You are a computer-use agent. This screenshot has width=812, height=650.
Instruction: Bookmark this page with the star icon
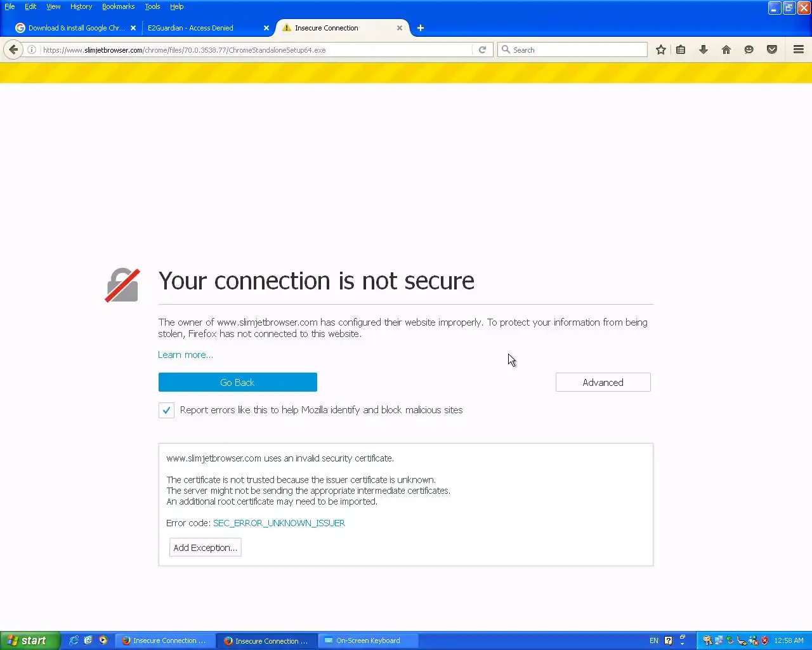[x=661, y=50]
